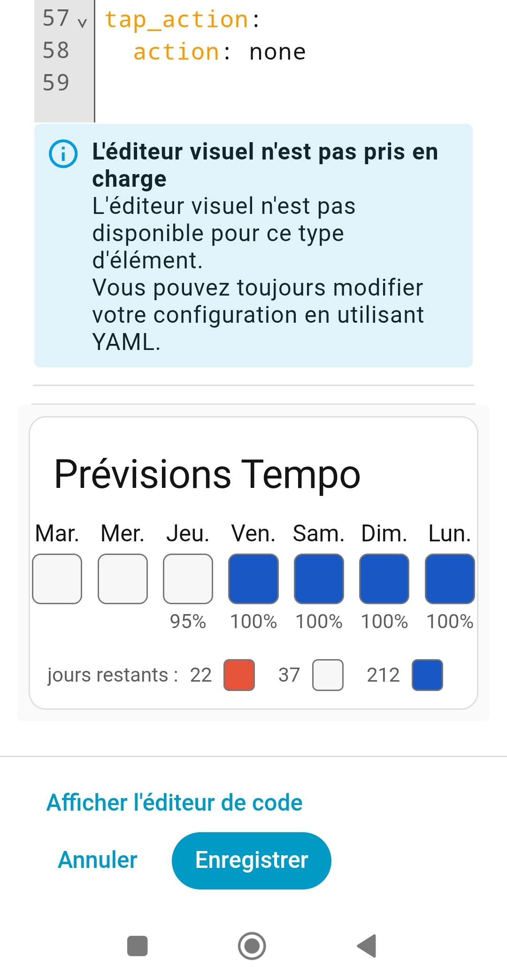
Task: Tap the blue Ven. forecast square
Action: 253,579
